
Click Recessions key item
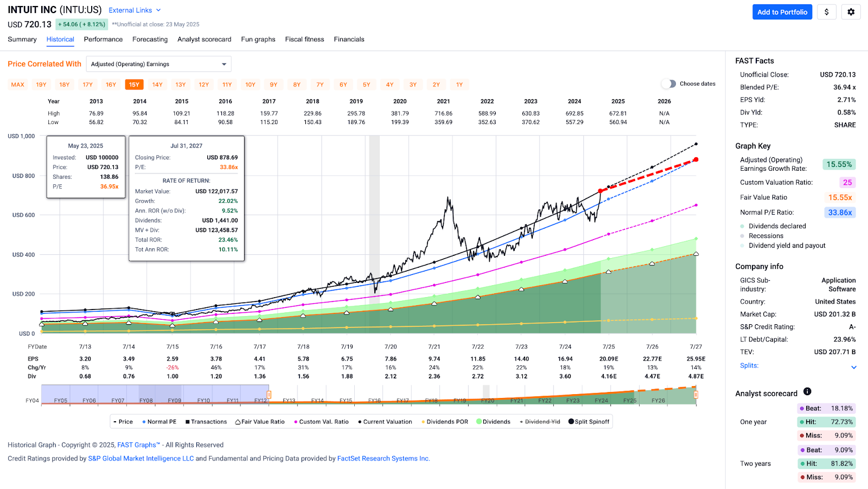(x=762, y=236)
